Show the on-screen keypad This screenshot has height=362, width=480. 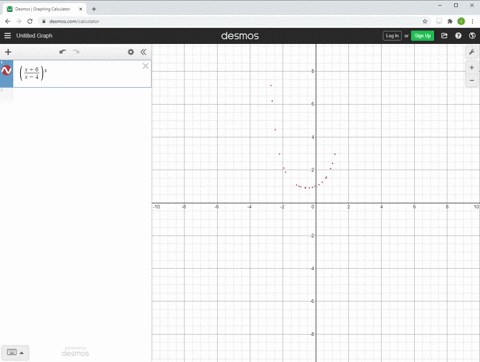15,352
